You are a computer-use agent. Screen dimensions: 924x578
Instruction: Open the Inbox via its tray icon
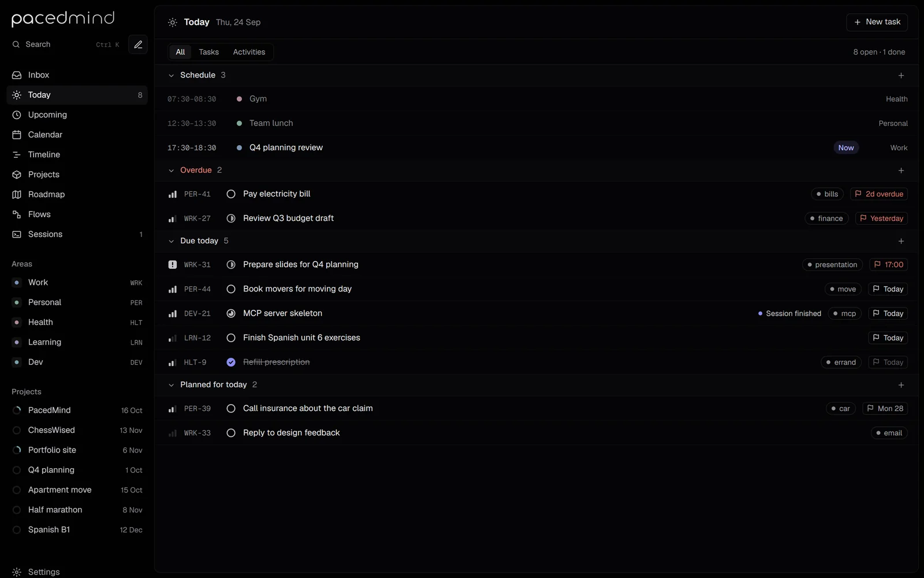click(x=17, y=75)
